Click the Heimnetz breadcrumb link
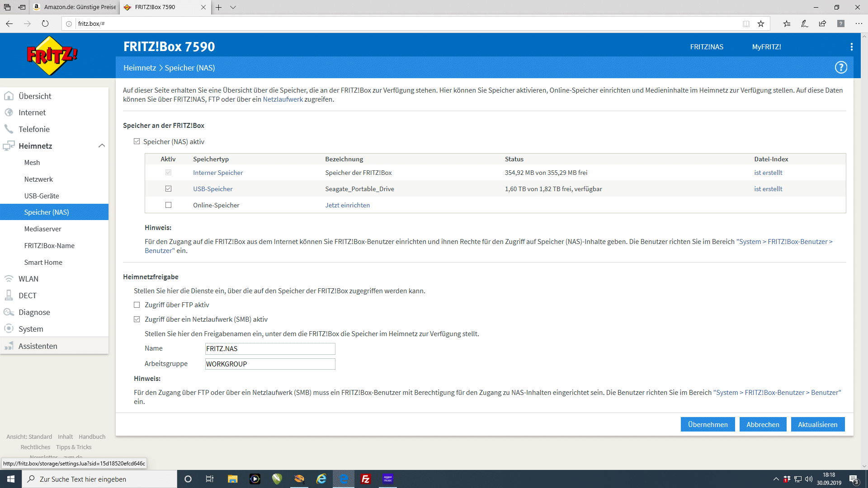 pyautogui.click(x=140, y=68)
